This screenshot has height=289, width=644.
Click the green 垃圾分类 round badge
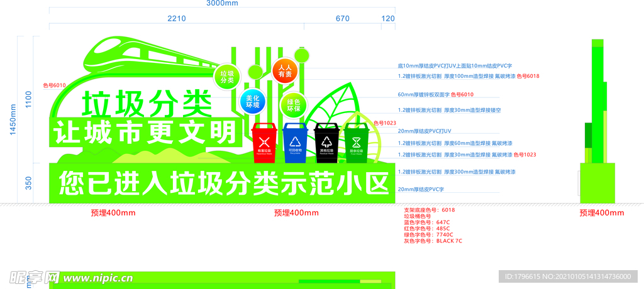click(x=227, y=77)
